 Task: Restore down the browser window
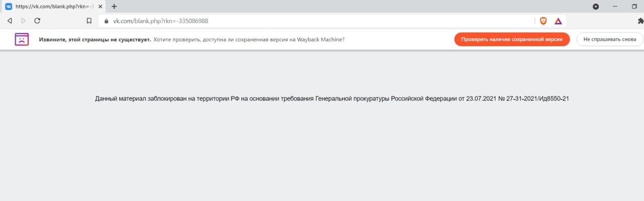click(x=634, y=7)
